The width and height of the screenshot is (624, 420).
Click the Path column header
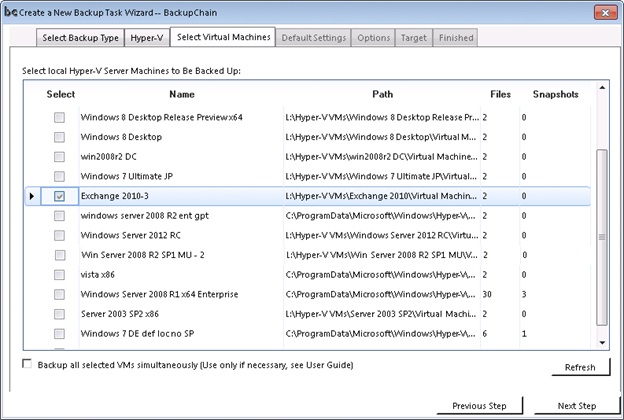coord(382,94)
